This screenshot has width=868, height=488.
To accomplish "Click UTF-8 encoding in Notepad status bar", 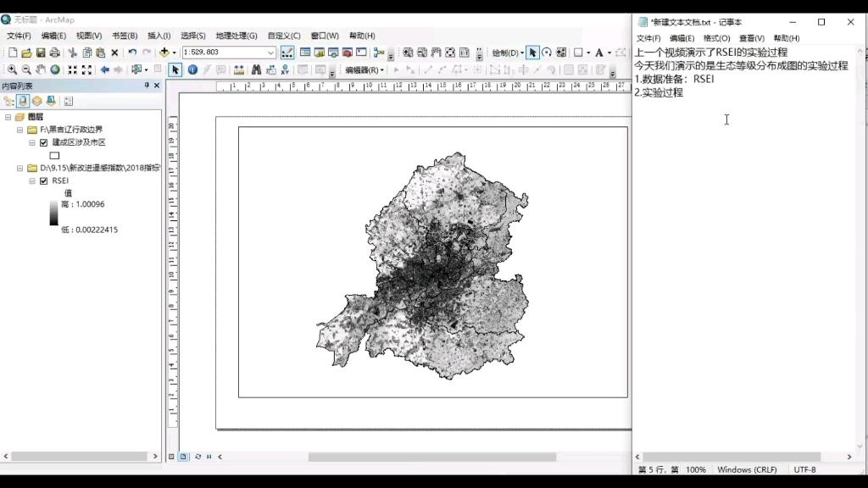I will (x=806, y=469).
